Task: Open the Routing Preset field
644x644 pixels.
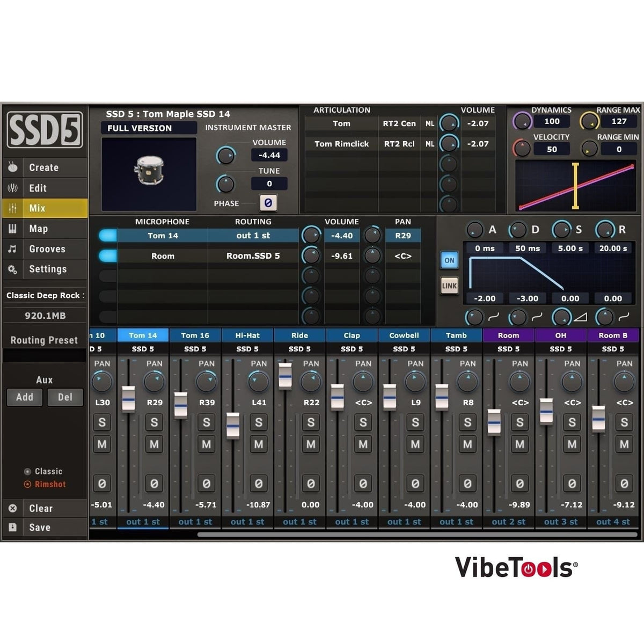Action: pos(45,355)
